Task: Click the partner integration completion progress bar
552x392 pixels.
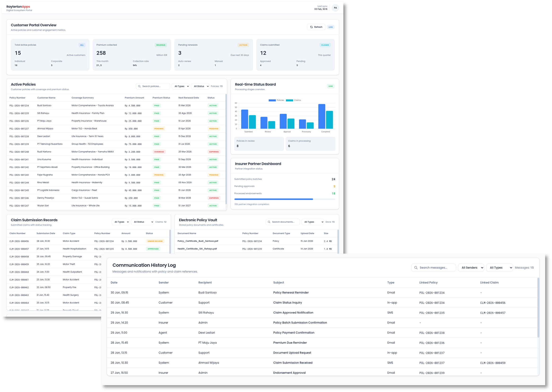Action: [x=285, y=199]
